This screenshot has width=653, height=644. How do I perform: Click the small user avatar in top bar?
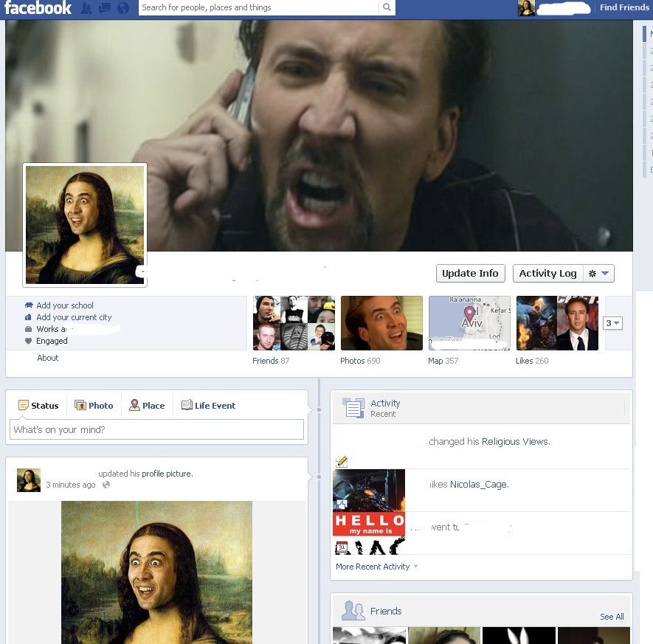pos(526,8)
